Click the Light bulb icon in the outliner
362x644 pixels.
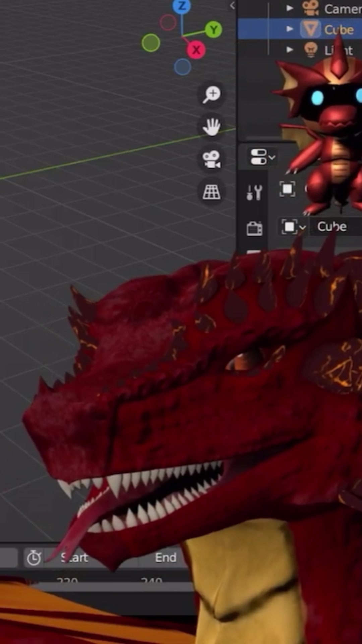(x=311, y=49)
